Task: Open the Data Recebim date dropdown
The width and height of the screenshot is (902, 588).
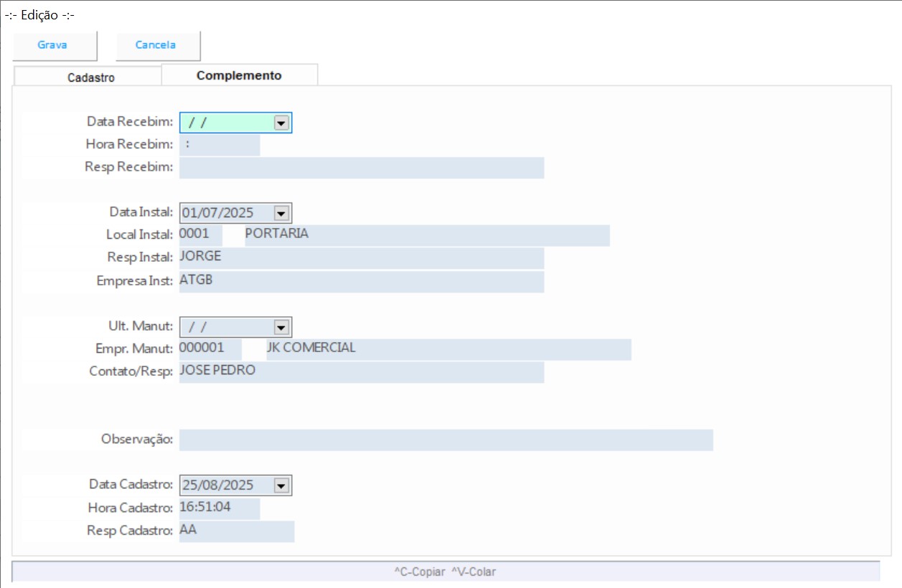Action: pyautogui.click(x=281, y=123)
